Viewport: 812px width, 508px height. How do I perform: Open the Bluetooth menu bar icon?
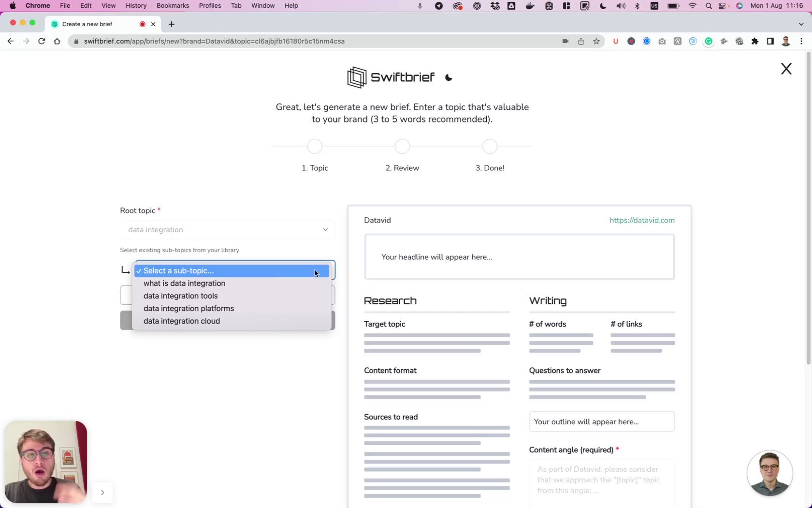click(638, 6)
